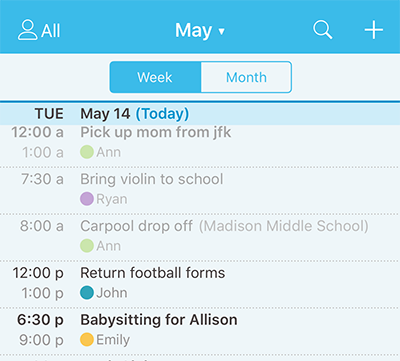Click Ryan's purple color dot
This screenshot has height=361, width=400.
(87, 199)
